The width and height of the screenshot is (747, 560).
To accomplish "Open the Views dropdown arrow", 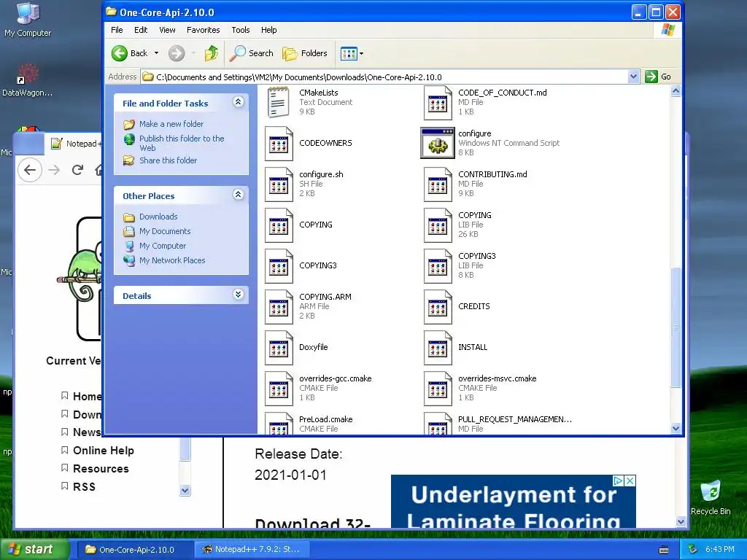I will point(362,53).
